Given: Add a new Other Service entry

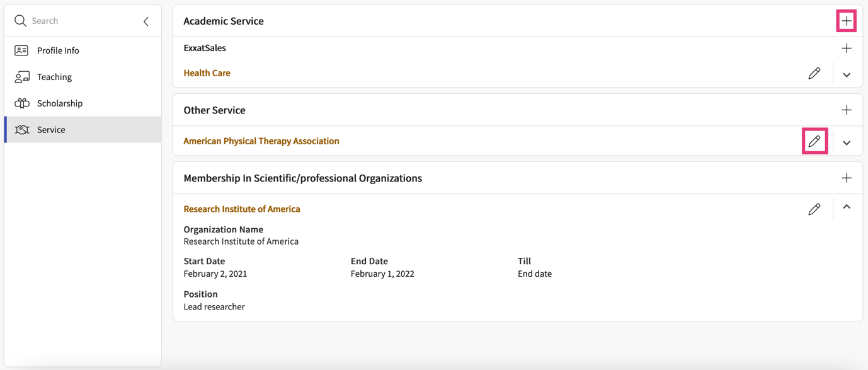Looking at the screenshot, I should 846,110.
